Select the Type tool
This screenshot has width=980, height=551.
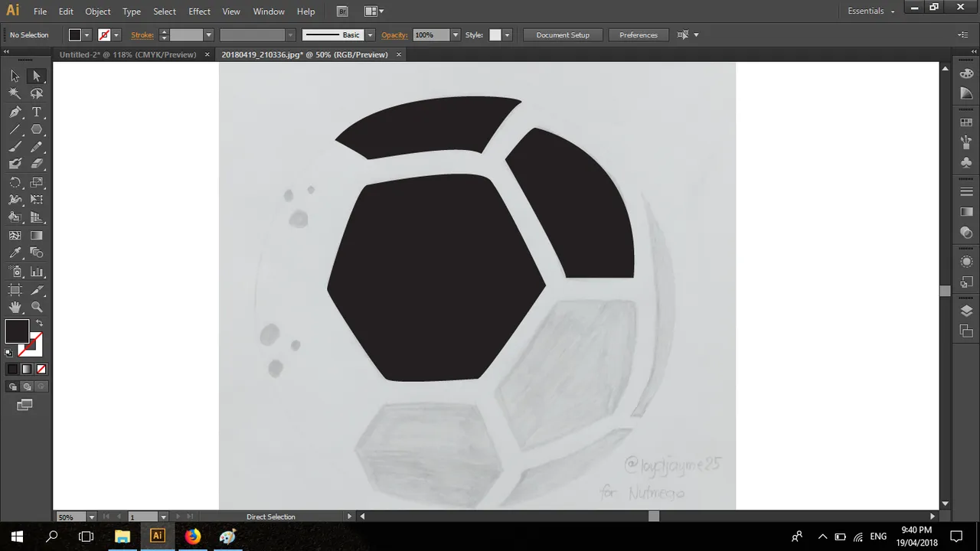36,112
